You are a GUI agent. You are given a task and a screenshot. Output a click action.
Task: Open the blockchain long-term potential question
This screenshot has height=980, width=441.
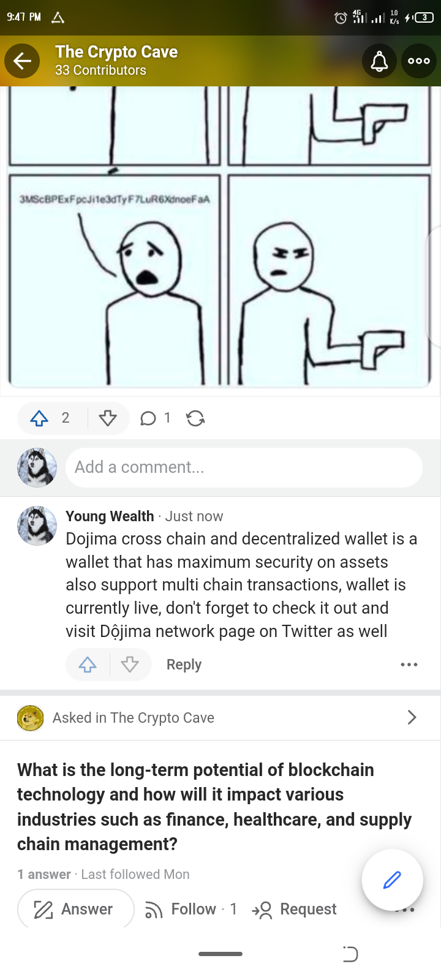point(214,807)
